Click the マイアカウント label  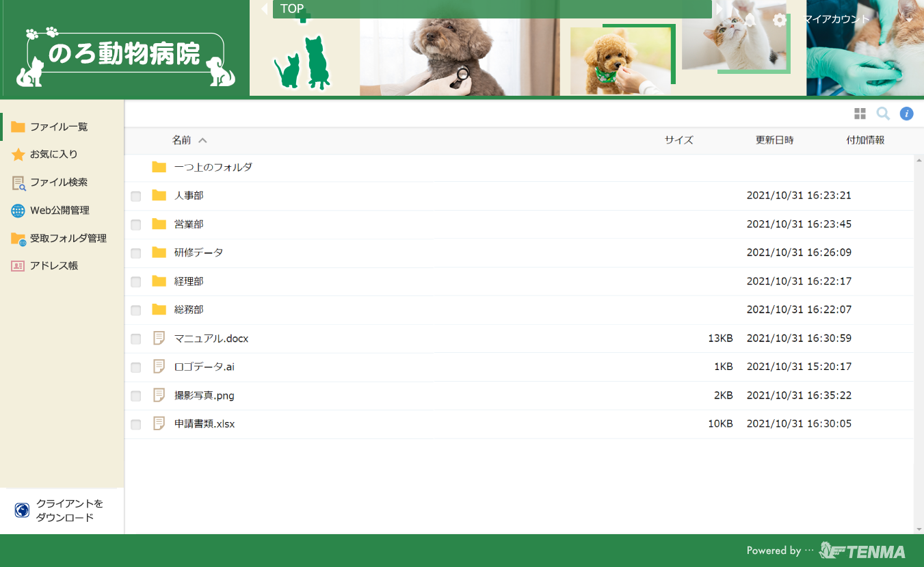point(836,19)
